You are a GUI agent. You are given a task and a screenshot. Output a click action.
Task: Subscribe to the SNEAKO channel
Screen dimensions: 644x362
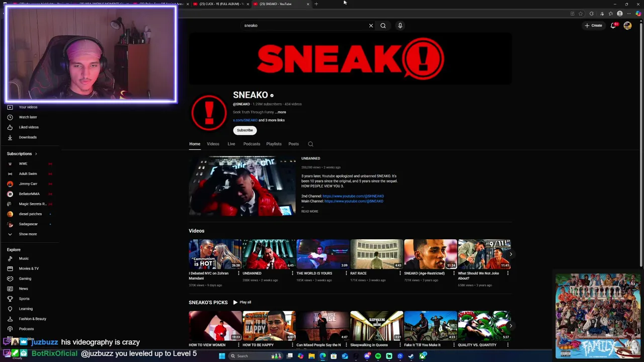tap(245, 130)
